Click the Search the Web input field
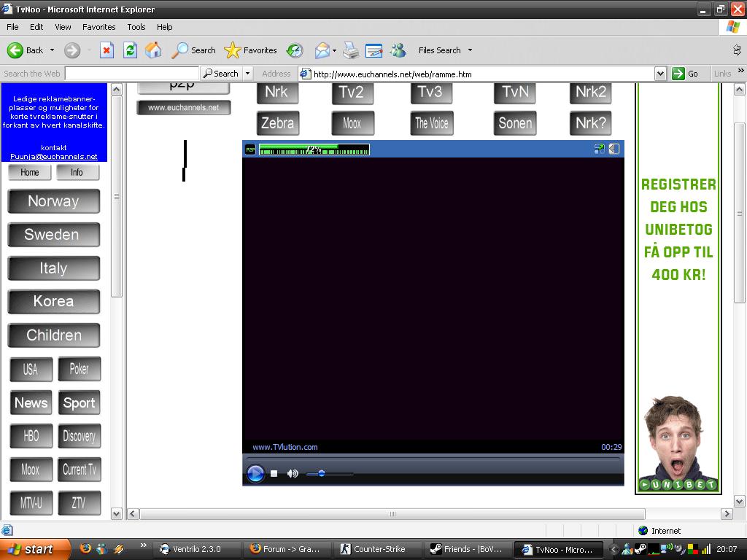 click(131, 74)
